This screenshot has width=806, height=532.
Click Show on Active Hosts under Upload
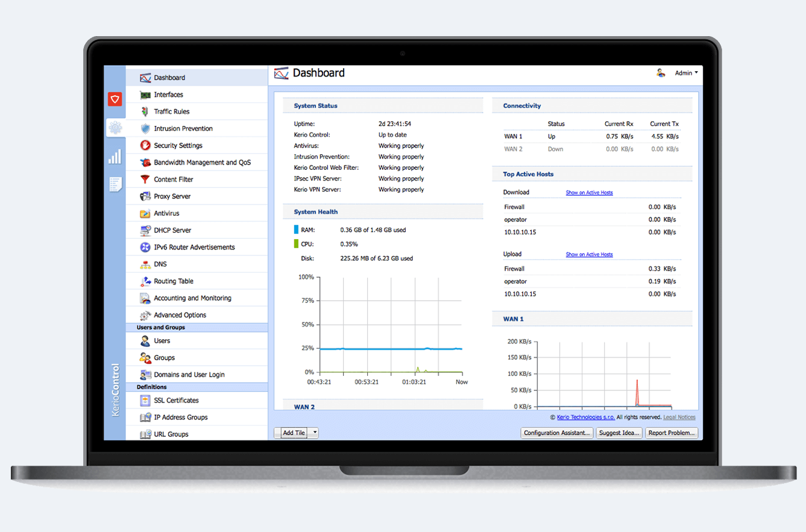(x=589, y=254)
